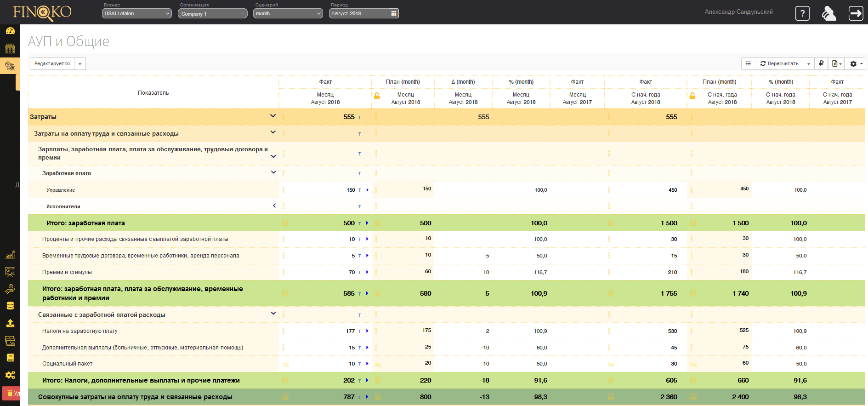
Task: Click the Показатель column header
Action: click(153, 93)
